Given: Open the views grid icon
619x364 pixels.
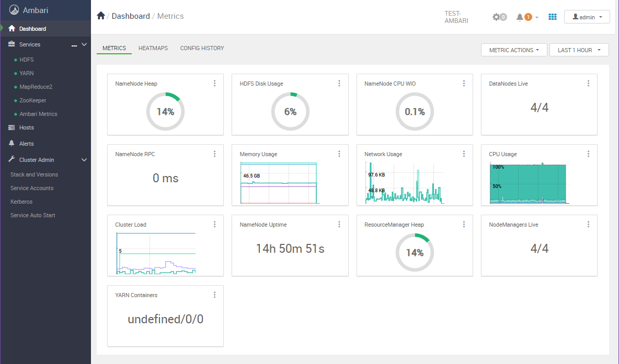Looking at the screenshot, I should coord(552,17).
